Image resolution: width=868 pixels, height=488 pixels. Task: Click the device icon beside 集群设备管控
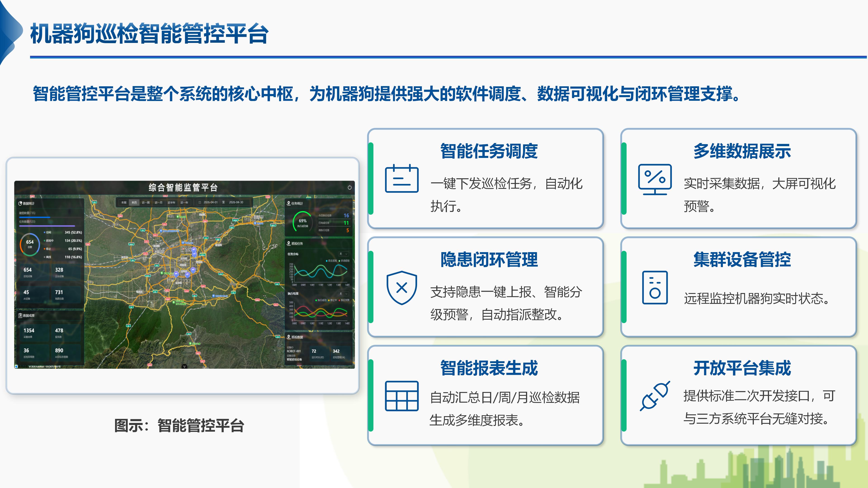point(655,288)
